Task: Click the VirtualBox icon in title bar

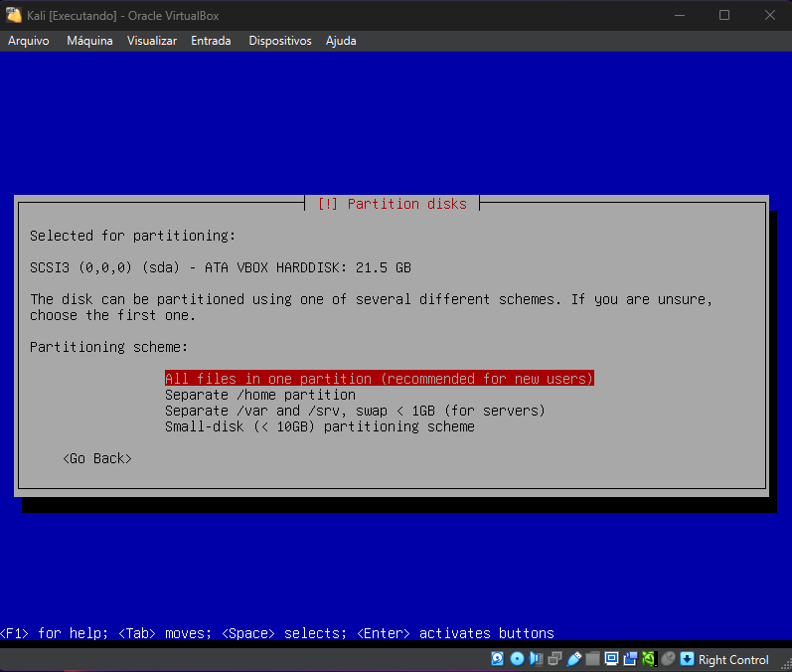Action: (15, 15)
